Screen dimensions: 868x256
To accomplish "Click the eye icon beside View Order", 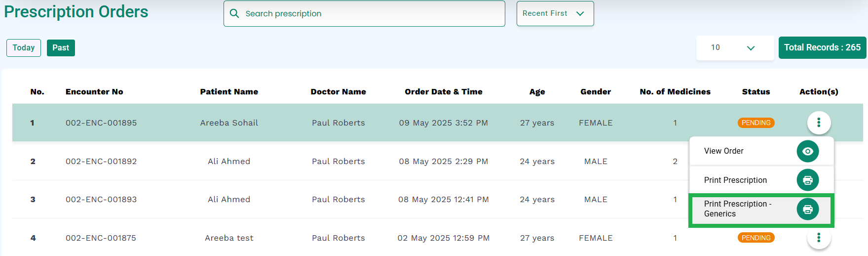I will coord(808,151).
